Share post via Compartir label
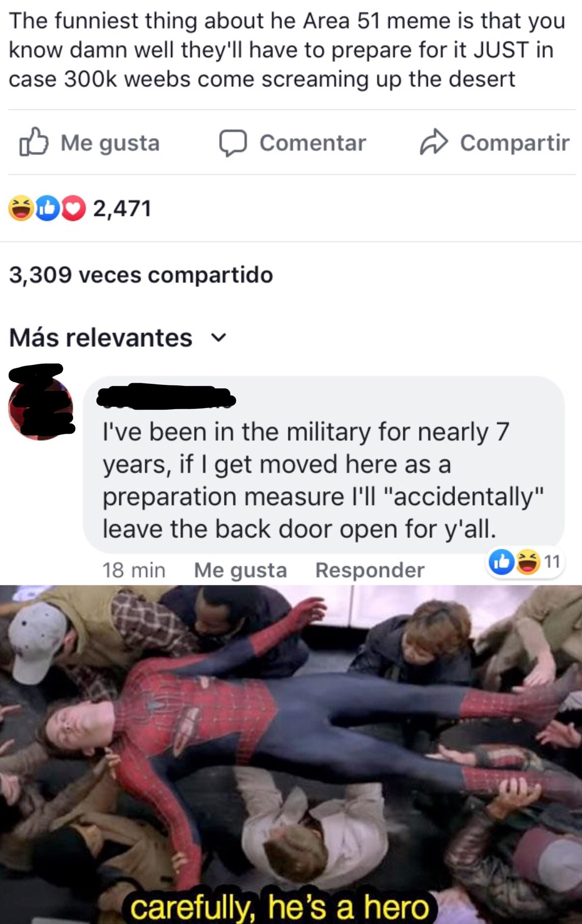 [x=515, y=143]
